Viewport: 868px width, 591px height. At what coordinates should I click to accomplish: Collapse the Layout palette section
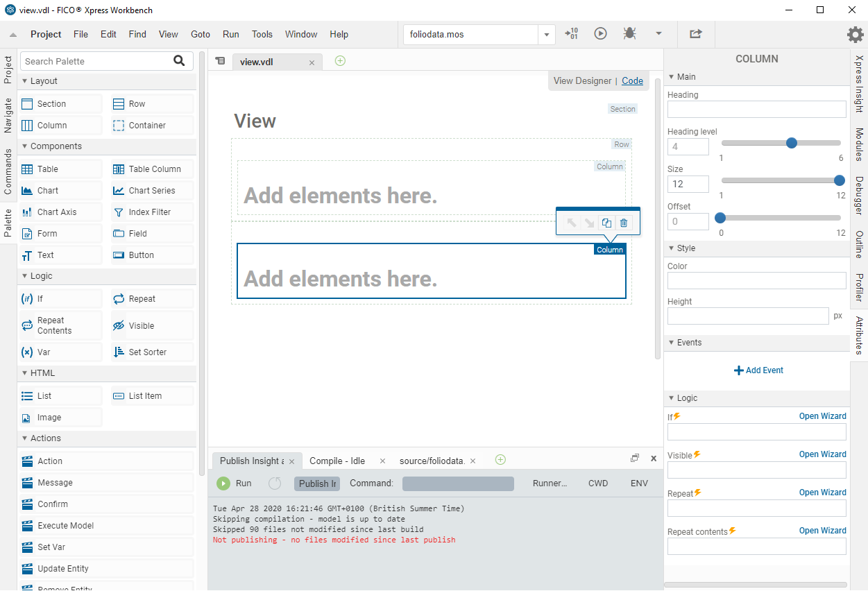coord(25,81)
